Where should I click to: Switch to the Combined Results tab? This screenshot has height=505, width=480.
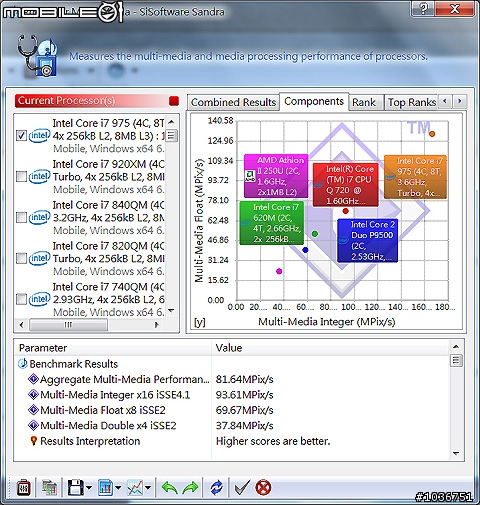pos(233,102)
